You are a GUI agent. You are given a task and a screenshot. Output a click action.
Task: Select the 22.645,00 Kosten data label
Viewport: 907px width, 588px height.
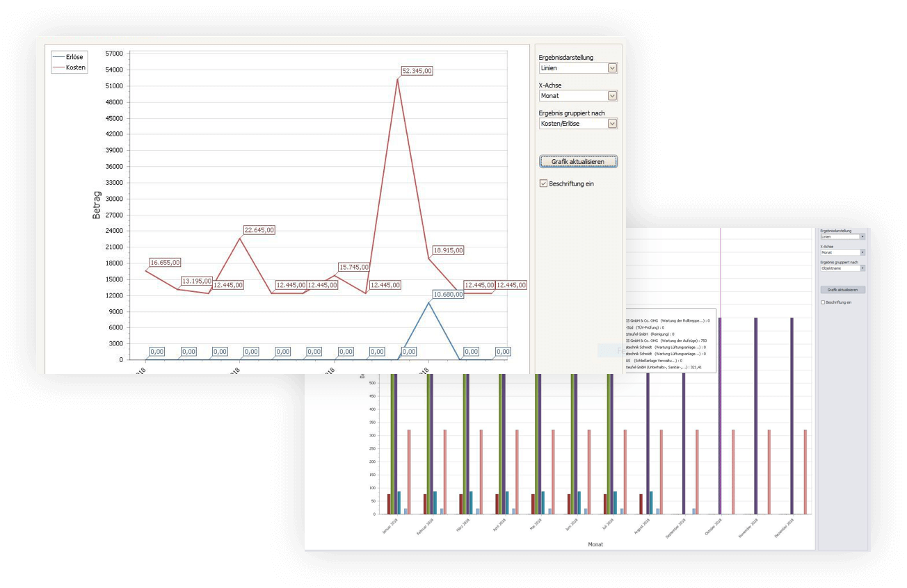click(x=259, y=230)
